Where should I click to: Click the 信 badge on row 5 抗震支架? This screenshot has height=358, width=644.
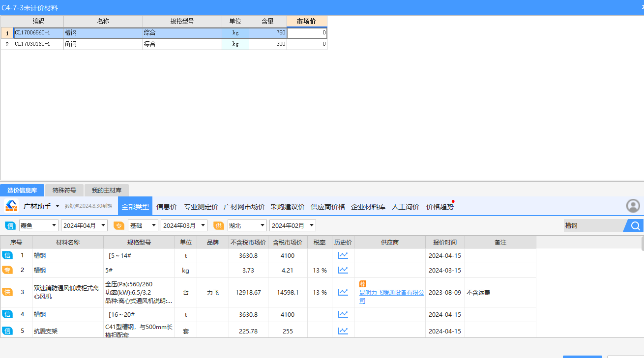tap(7, 331)
